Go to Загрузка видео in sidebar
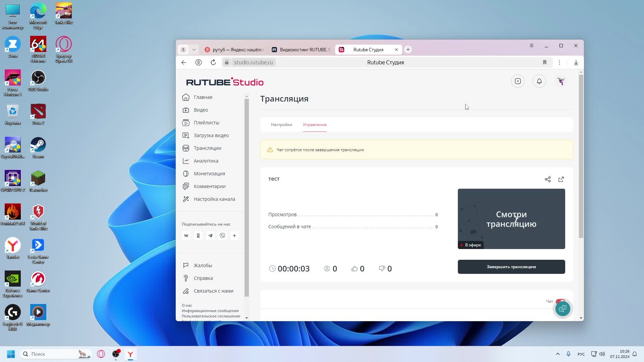 coord(205,135)
